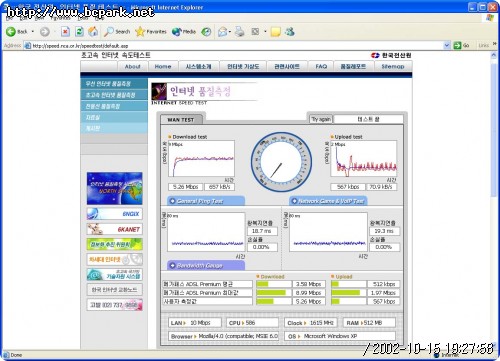Click the Stop page loading icon
This screenshot has height=361, width=500.
tap(65, 32)
